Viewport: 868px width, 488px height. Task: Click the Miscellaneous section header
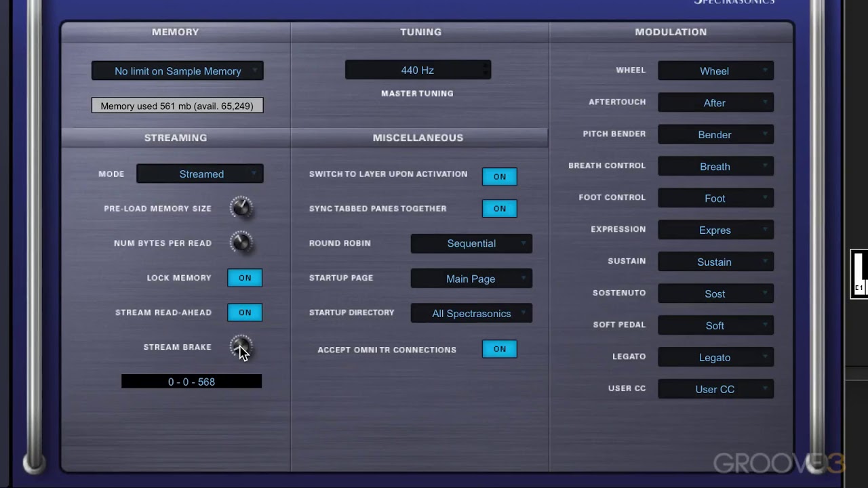(x=418, y=138)
